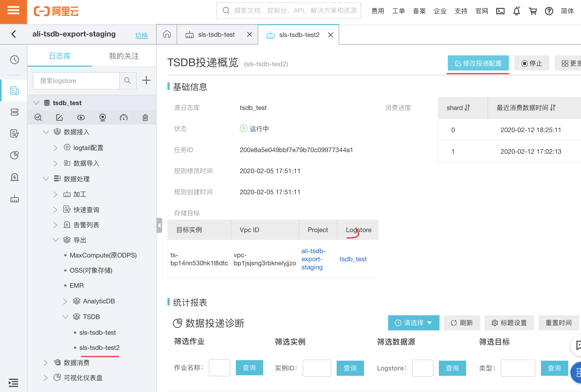Click the 停止 button

click(x=532, y=63)
